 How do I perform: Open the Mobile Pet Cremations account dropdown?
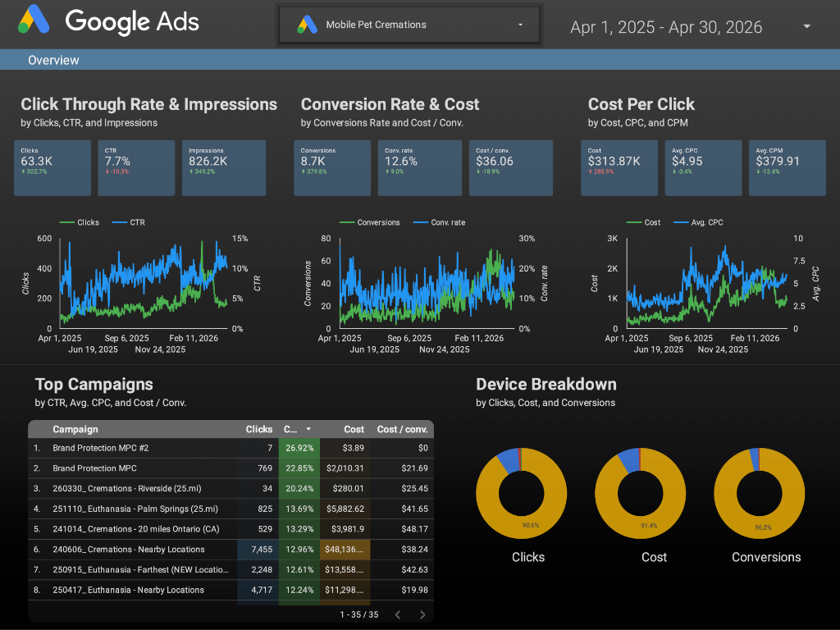[x=409, y=25]
